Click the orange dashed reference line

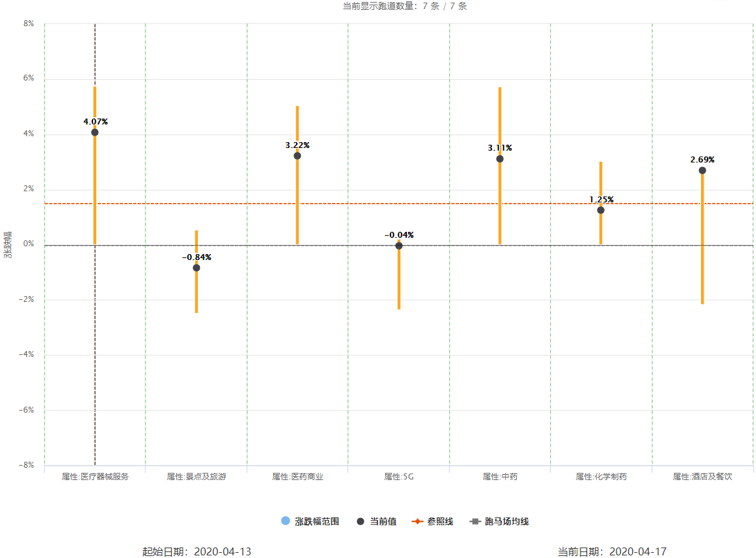(x=249, y=204)
